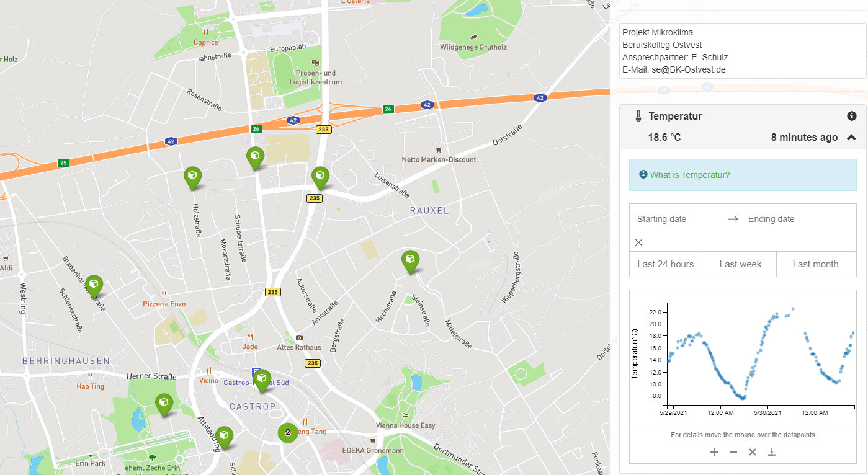Screen dimensions: 868x475
Task: Click the Hao Ting restaurant label
Action: (x=91, y=386)
